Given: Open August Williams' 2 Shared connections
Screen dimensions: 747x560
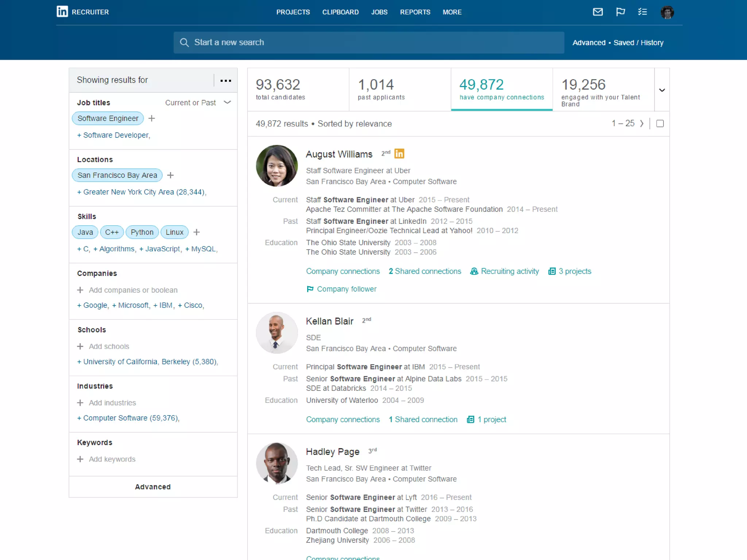Looking at the screenshot, I should (x=425, y=271).
